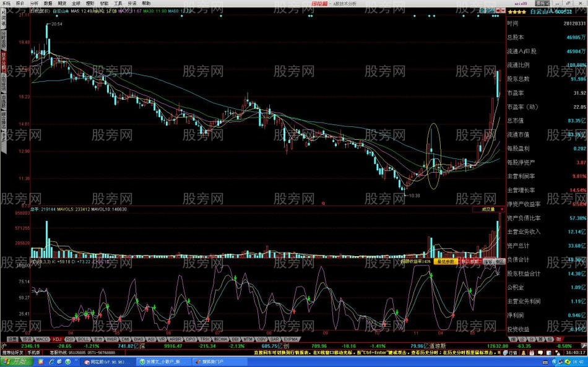Click the 道琼斯 index value 12632.00
588x367 pixels.
pos(498,346)
